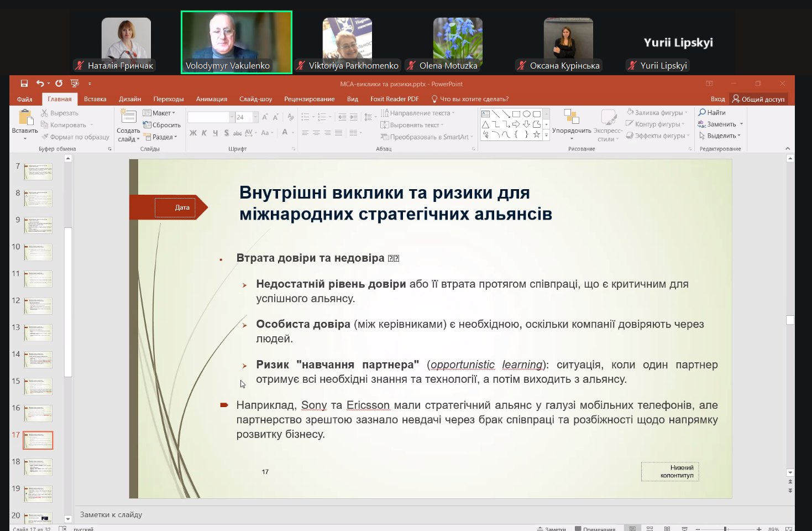Expand the Раздел section dropdown
812x531 pixels.
pyautogui.click(x=161, y=137)
